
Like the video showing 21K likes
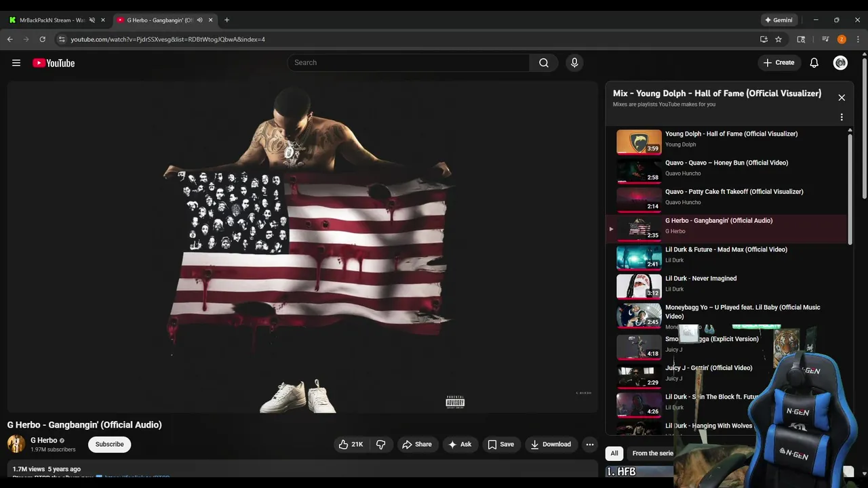point(351,445)
